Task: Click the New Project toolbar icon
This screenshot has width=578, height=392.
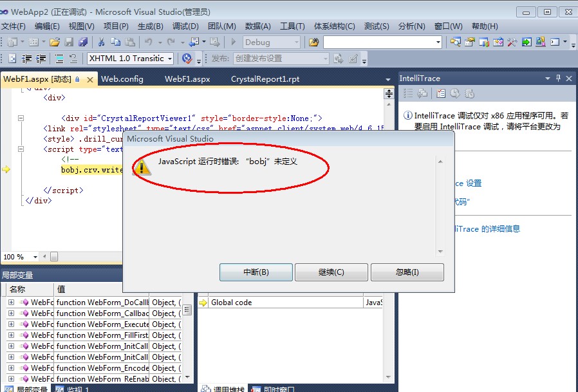Action: click(12, 42)
